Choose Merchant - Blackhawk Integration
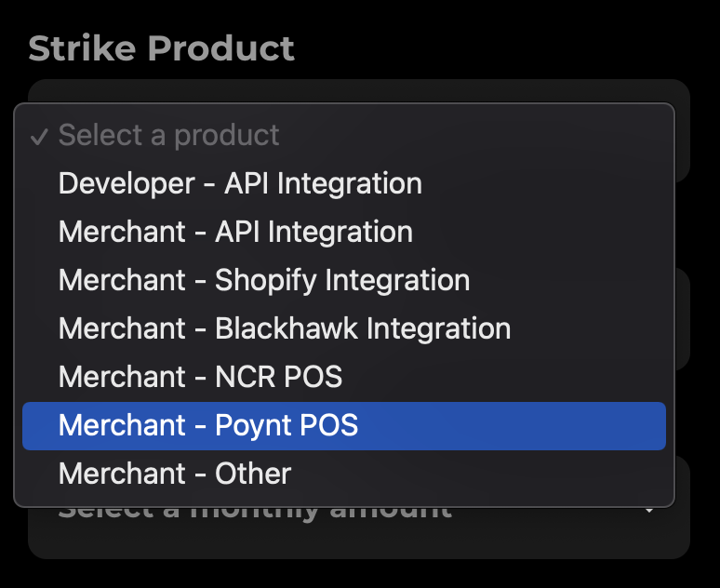The width and height of the screenshot is (720, 588). 344,328
